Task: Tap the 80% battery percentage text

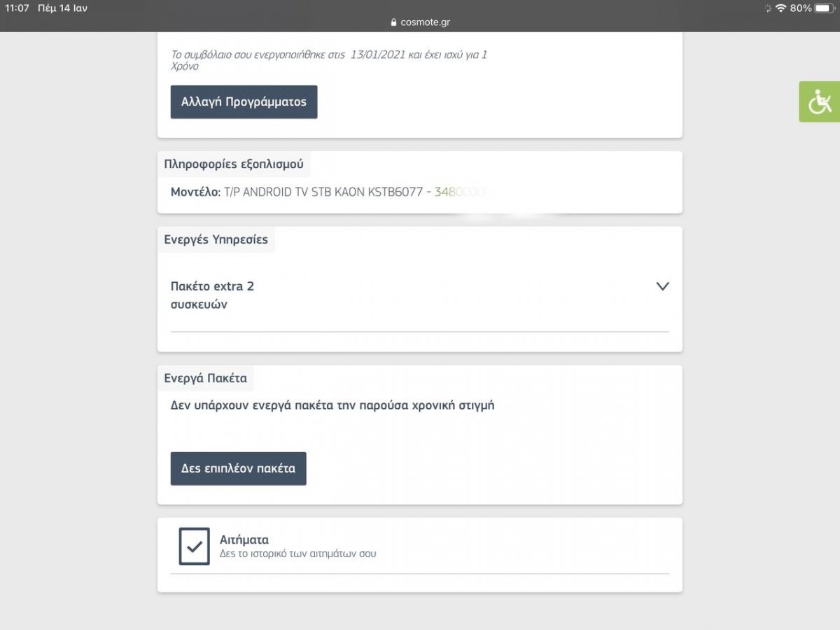Action: pyautogui.click(x=801, y=8)
